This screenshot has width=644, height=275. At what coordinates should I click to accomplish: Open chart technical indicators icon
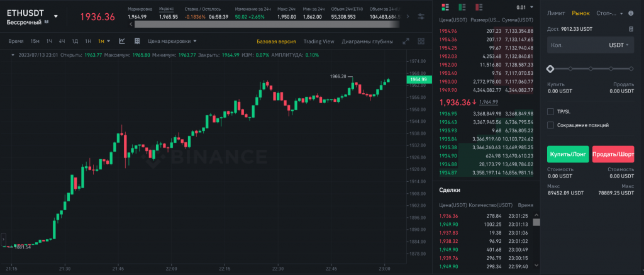(121, 42)
